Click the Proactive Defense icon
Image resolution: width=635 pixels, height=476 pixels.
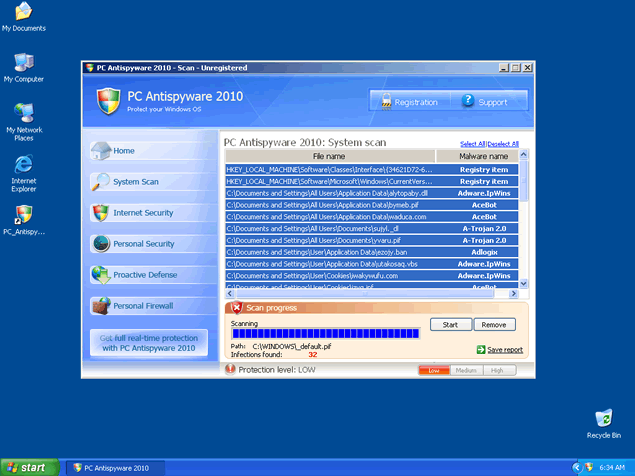coord(100,275)
